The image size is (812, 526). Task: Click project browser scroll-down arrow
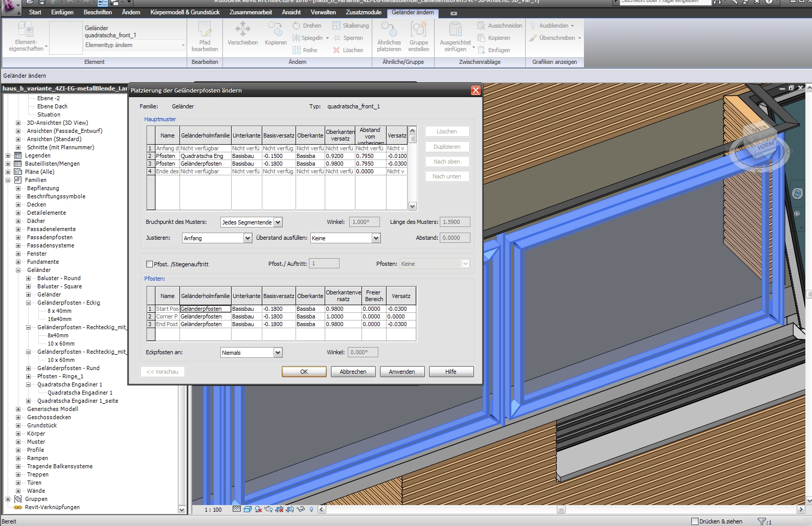(182, 510)
